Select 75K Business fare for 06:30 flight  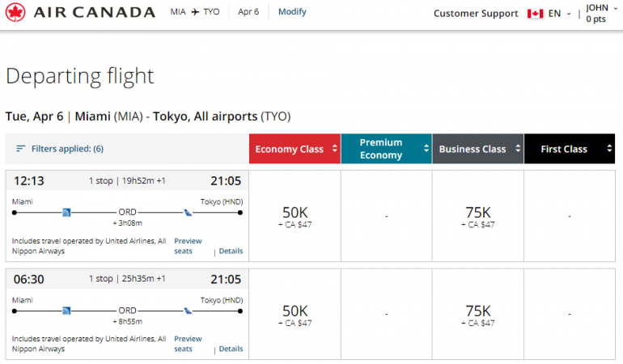[477, 314]
